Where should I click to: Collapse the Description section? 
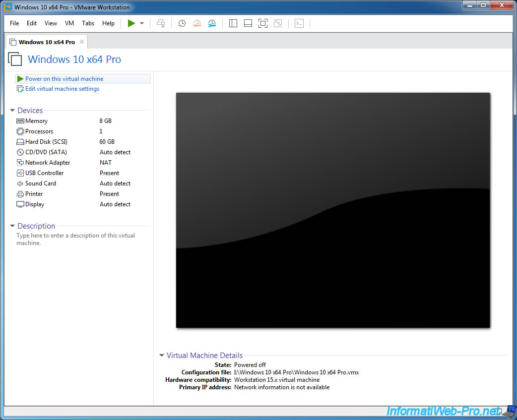(12, 226)
